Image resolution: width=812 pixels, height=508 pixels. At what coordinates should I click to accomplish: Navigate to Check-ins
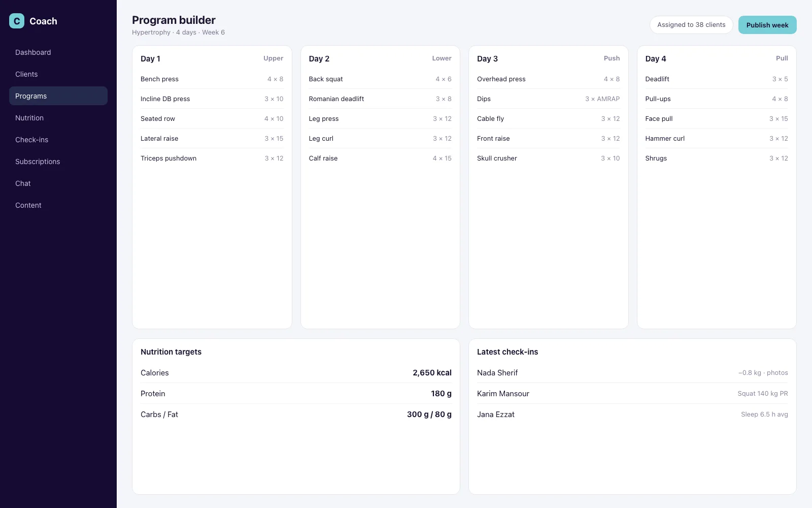(x=58, y=140)
